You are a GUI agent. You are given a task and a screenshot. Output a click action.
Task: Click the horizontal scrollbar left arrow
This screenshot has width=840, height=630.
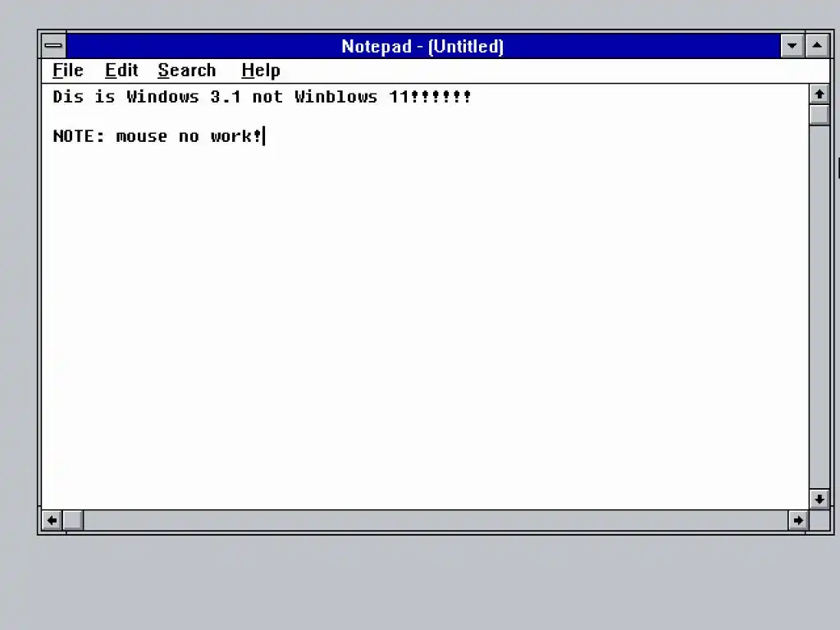click(52, 520)
